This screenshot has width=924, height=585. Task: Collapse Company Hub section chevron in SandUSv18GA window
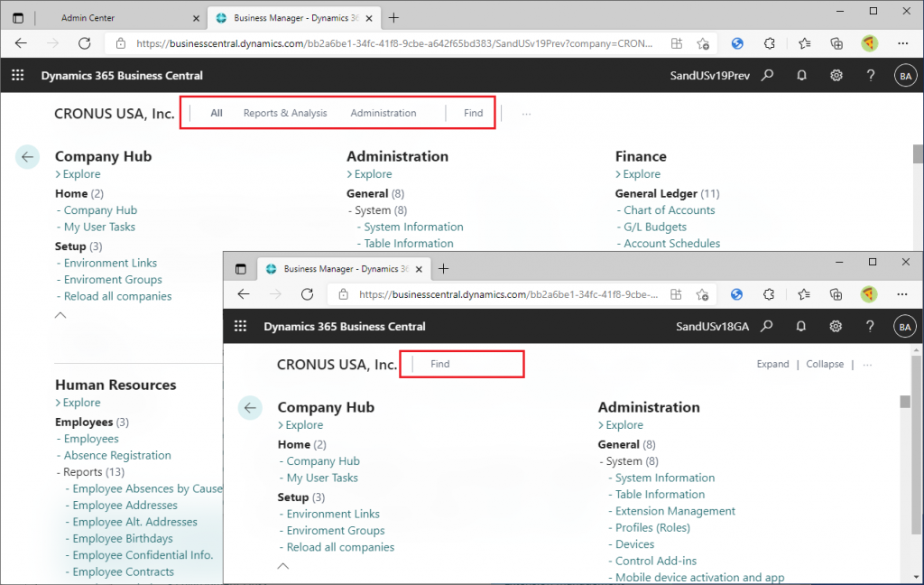tap(283, 566)
